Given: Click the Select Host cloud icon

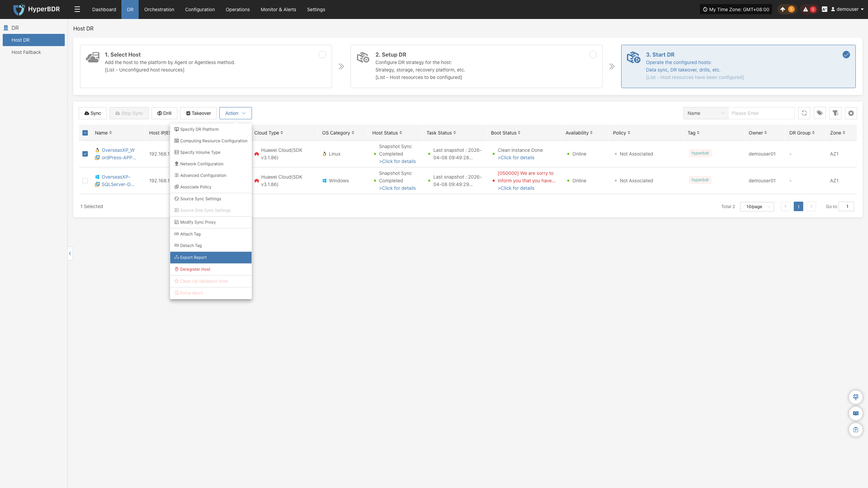Looking at the screenshot, I should (93, 58).
